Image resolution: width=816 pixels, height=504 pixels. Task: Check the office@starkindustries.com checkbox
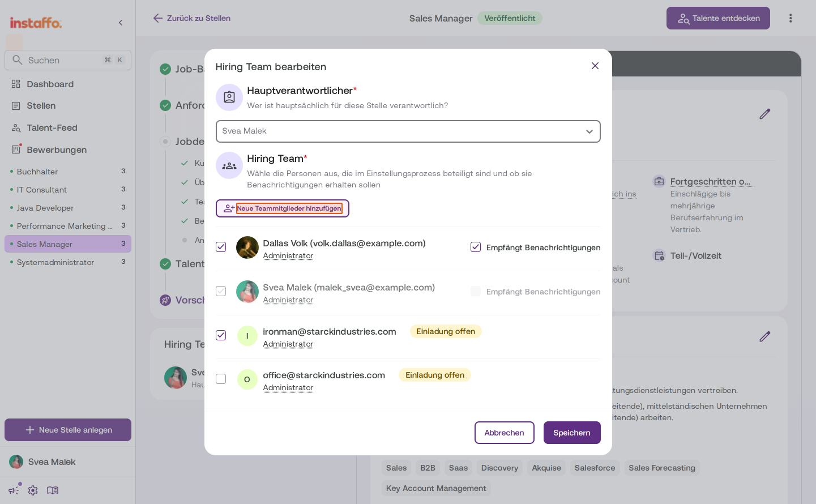pos(221,379)
